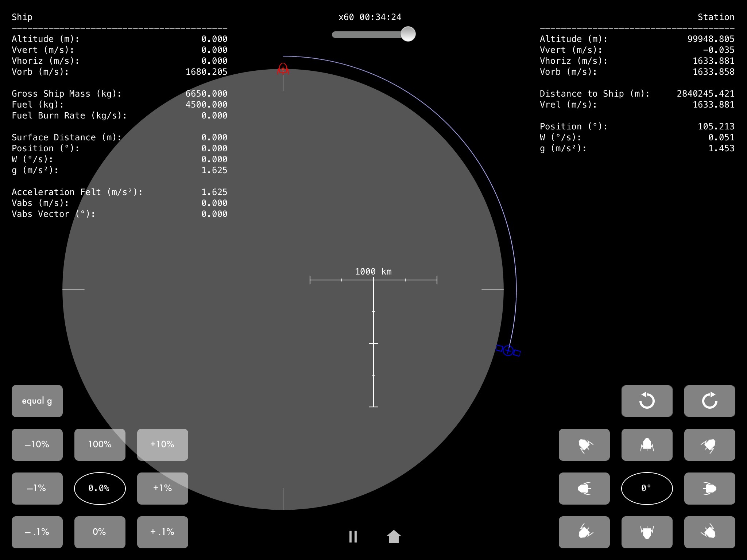
Task: Click the Ship panel heading
Action: pyautogui.click(x=22, y=17)
